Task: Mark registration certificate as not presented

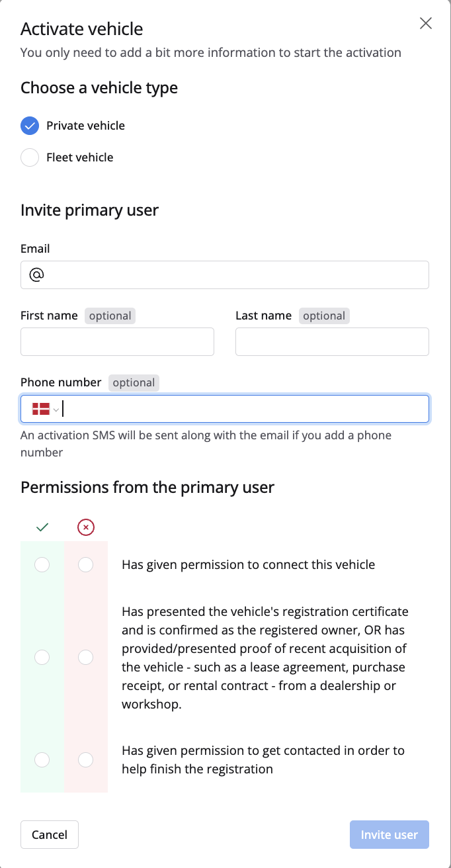Action: [85, 658]
